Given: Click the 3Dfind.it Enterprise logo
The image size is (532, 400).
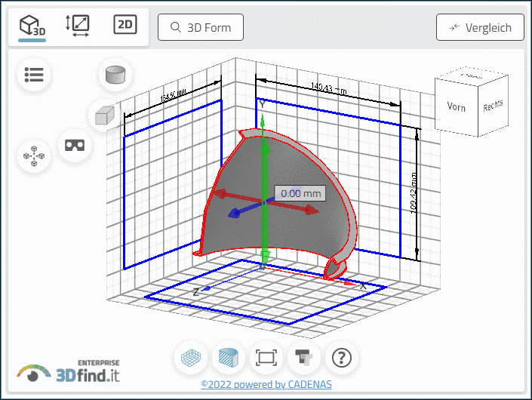Looking at the screenshot, I should [68, 371].
